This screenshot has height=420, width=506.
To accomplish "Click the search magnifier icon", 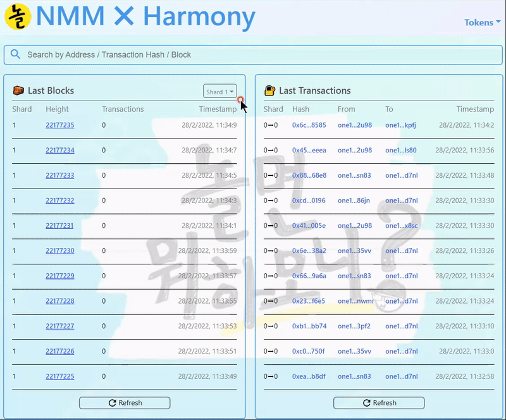I will click(15, 54).
